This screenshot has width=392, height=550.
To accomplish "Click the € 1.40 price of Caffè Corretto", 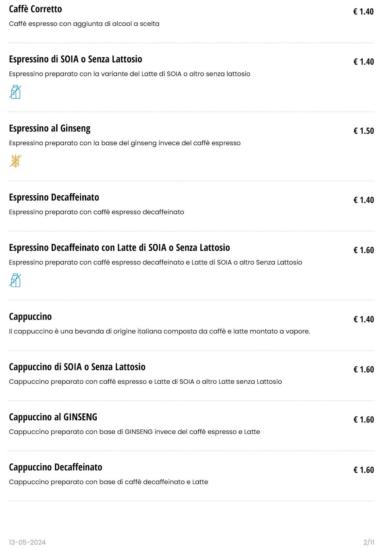I will point(363,12).
